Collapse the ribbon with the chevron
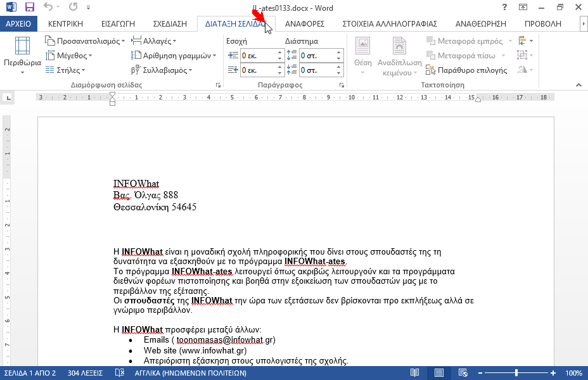 pyautogui.click(x=578, y=85)
